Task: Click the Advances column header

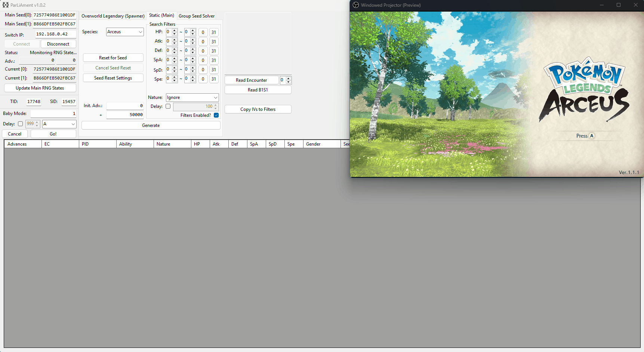Action: pos(23,144)
